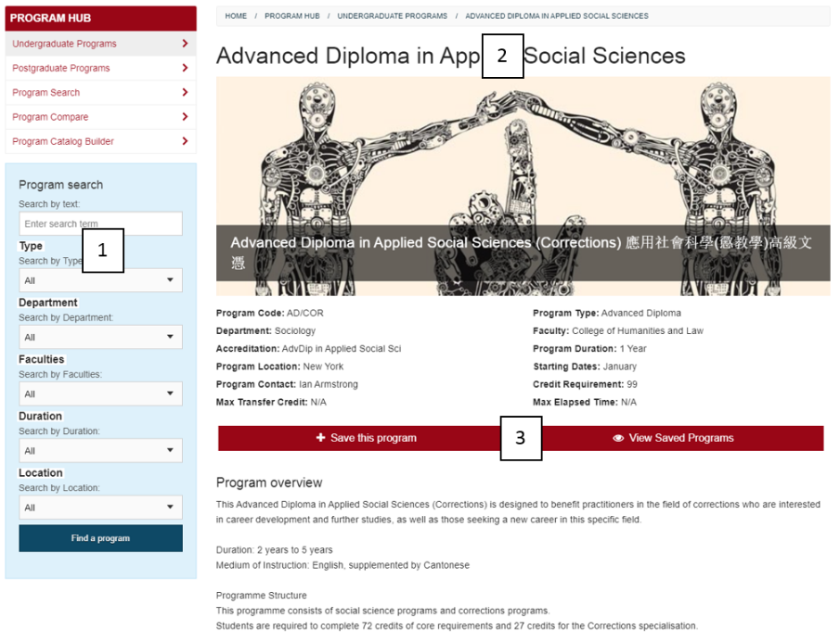The width and height of the screenshot is (840, 644).
Task: Click the eye icon on View Saved Programs
Action: pos(618,438)
